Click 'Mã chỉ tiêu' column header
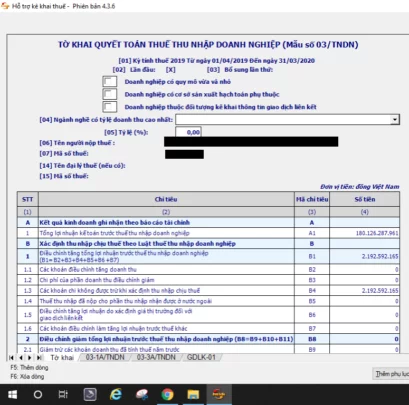This screenshot has width=409, height=405. (x=312, y=199)
